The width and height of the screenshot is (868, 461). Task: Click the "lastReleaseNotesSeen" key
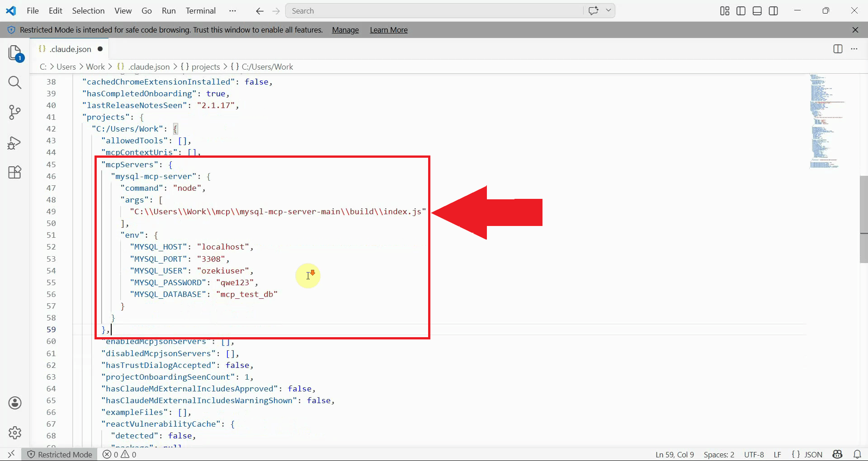point(134,105)
